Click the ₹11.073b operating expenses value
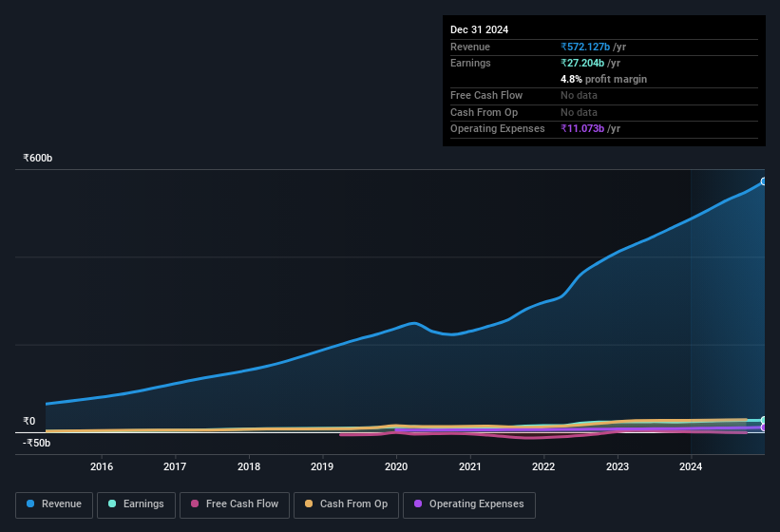Viewport: 780px width, 532px height. (582, 128)
